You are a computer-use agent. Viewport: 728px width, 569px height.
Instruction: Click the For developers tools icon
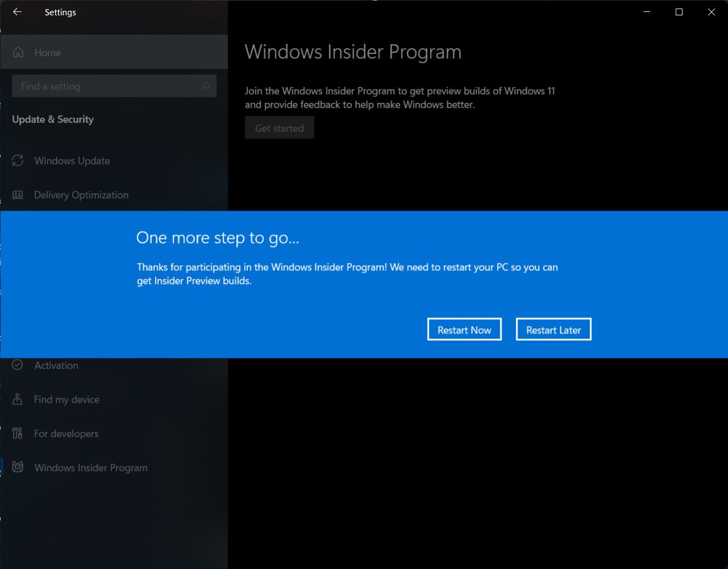(x=18, y=434)
